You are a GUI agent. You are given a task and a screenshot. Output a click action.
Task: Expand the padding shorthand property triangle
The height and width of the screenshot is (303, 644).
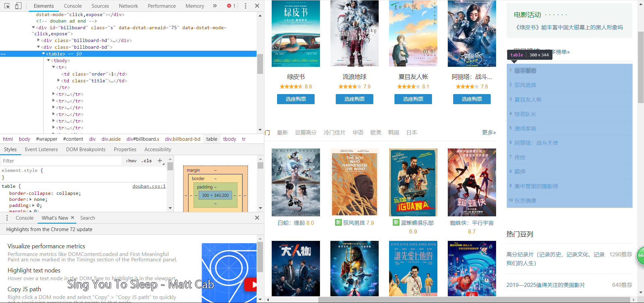[33, 205]
